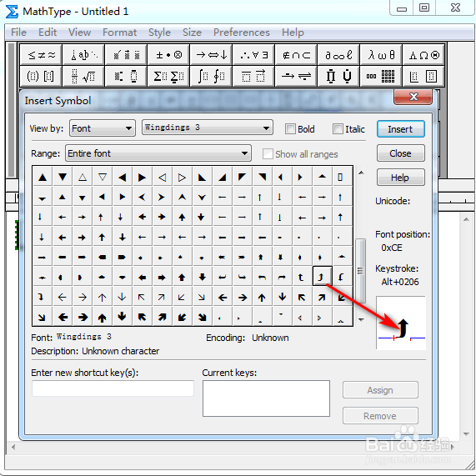Open the Format menu
Screen dimensions: 476x476
(x=119, y=33)
